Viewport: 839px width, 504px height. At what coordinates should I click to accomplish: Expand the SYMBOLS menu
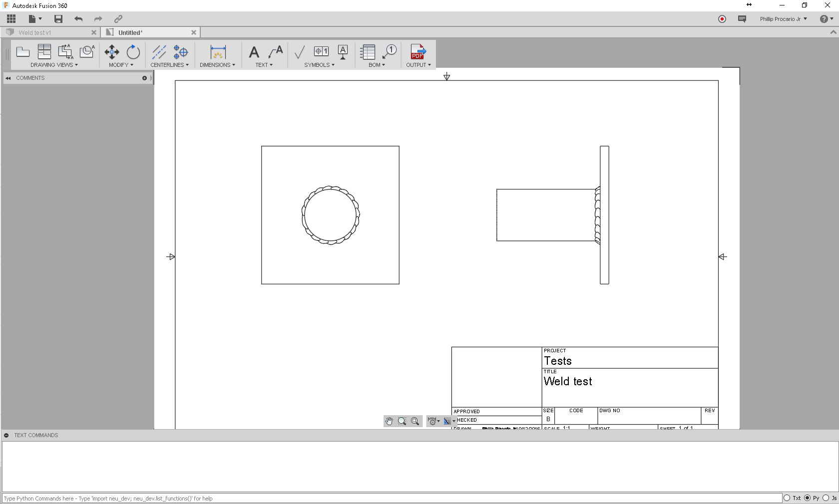320,65
